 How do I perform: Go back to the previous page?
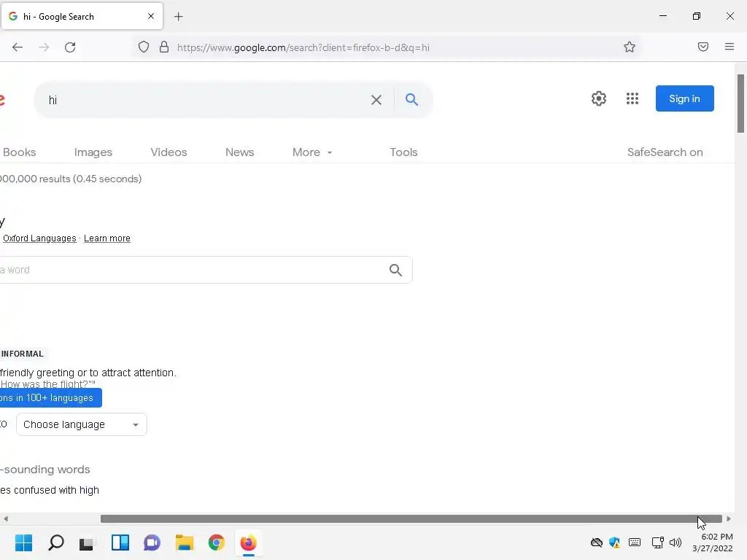coord(18,47)
